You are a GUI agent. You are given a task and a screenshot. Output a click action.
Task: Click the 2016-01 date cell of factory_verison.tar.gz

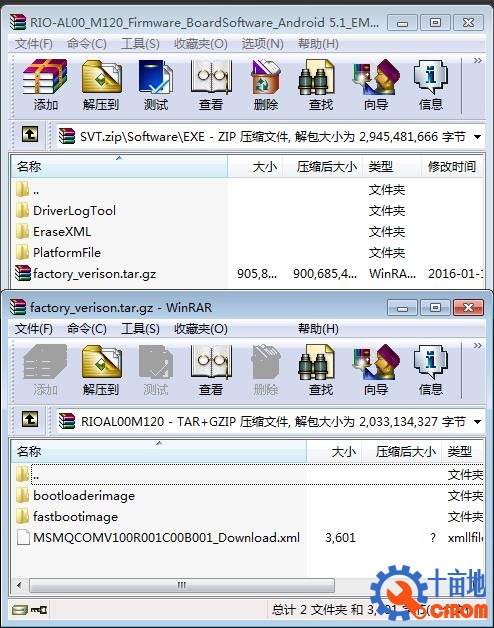pyautogui.click(x=456, y=274)
